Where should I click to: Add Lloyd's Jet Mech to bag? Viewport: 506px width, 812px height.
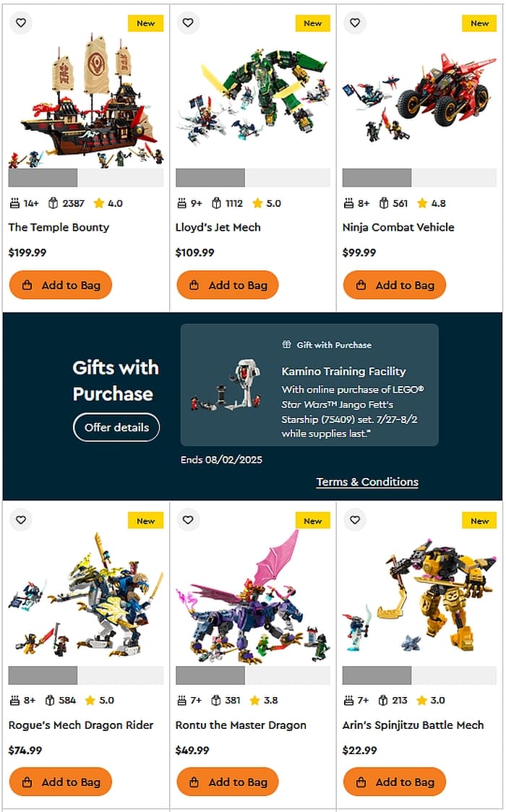coord(228,285)
